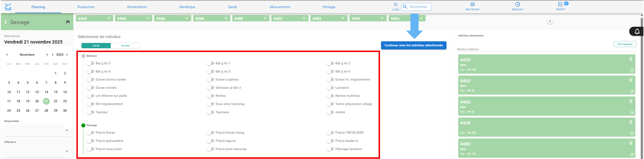Screen dimensions: 644x159
Task: Open the Responsable dropdown
Action: pyautogui.click(x=37, y=130)
